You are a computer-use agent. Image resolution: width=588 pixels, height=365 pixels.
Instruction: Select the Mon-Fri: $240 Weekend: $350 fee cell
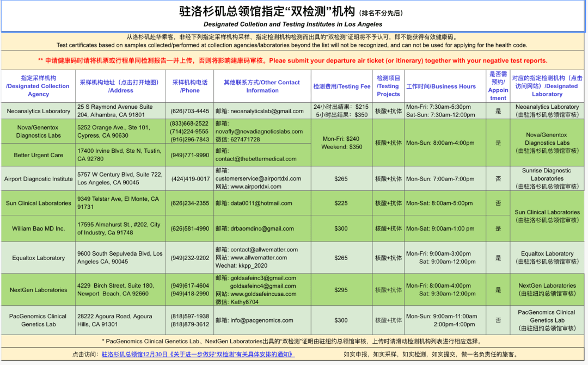pos(341,143)
